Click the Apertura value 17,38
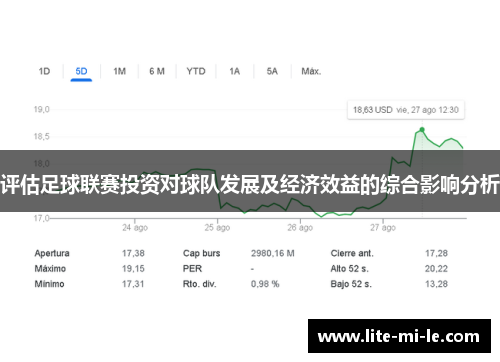The height and width of the screenshot is (362, 500). pyautogui.click(x=133, y=253)
